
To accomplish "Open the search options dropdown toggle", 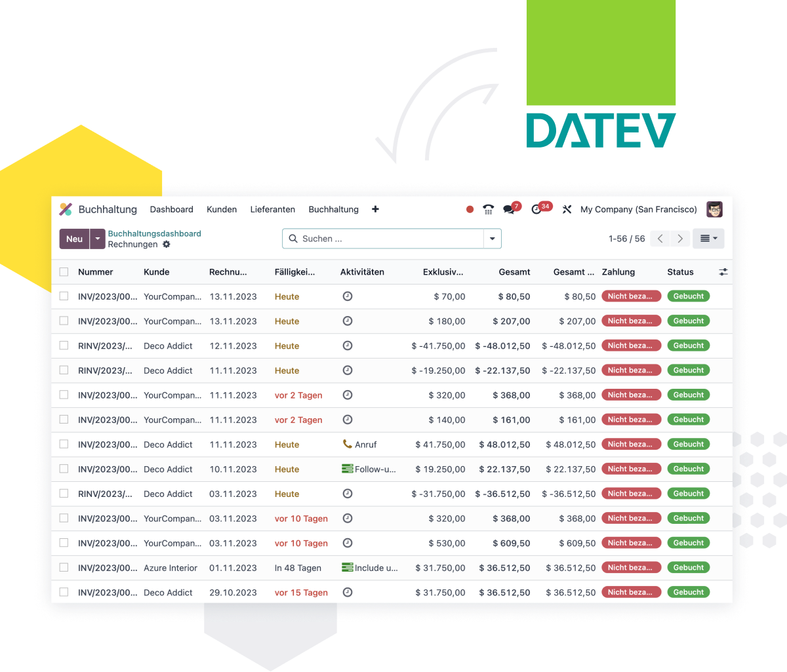I will click(493, 239).
